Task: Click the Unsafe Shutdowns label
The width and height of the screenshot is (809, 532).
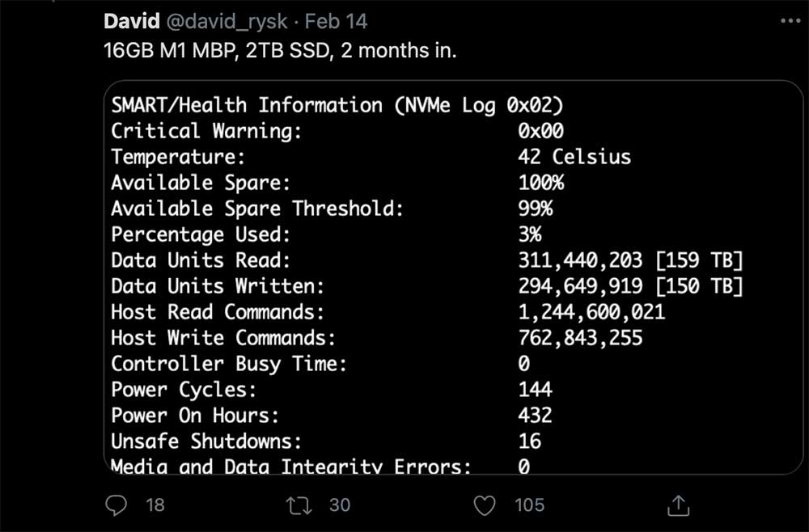Action: pos(203,441)
